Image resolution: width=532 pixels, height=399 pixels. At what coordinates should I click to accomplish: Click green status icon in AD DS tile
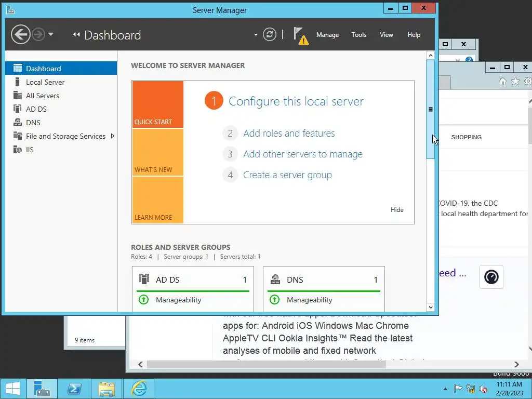click(143, 300)
